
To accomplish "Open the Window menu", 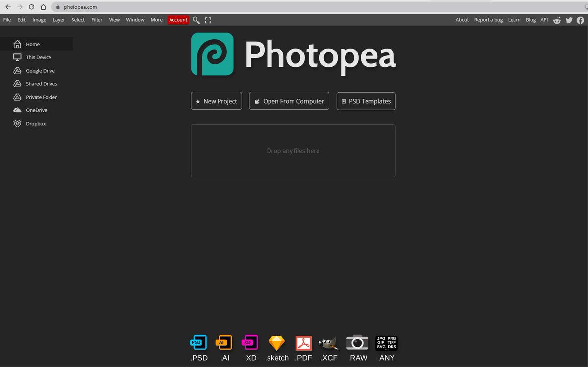I will click(135, 20).
